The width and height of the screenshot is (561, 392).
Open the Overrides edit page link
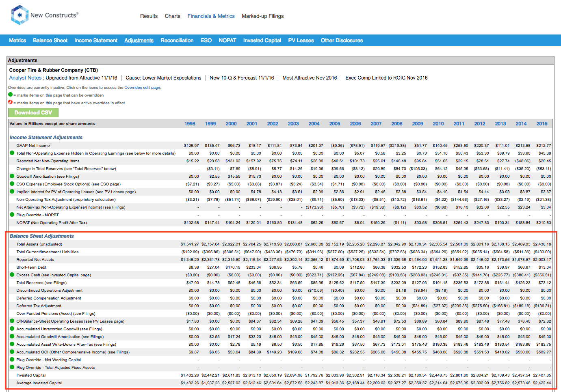142,88
